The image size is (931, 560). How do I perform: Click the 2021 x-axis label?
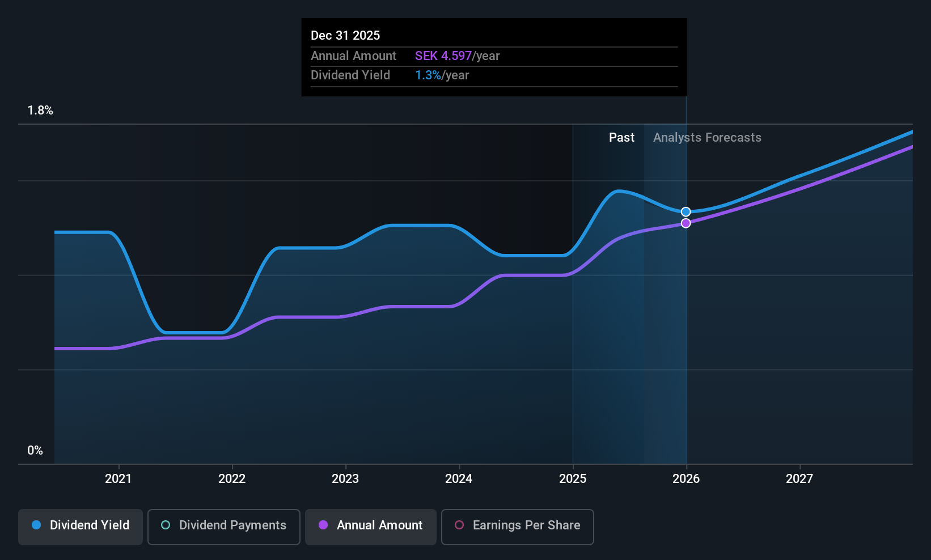pyautogui.click(x=119, y=478)
